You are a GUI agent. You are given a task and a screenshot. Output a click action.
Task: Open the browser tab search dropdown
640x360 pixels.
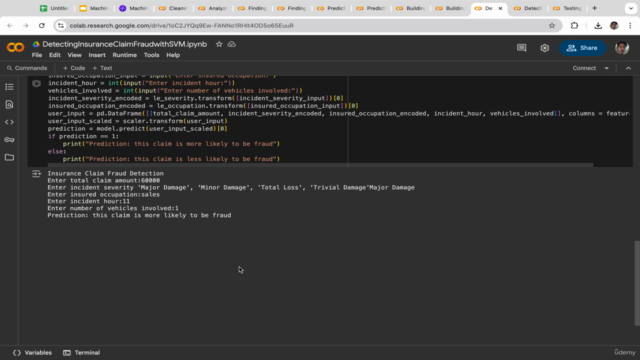coord(631,8)
